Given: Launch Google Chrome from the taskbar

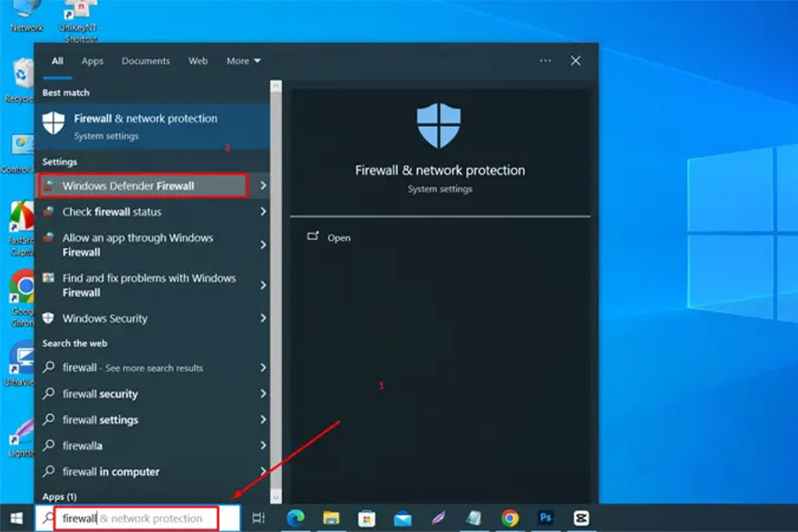Looking at the screenshot, I should tap(510, 518).
